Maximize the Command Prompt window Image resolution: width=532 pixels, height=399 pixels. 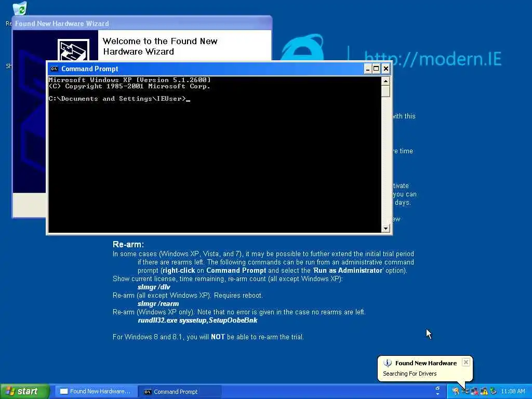[x=376, y=69]
